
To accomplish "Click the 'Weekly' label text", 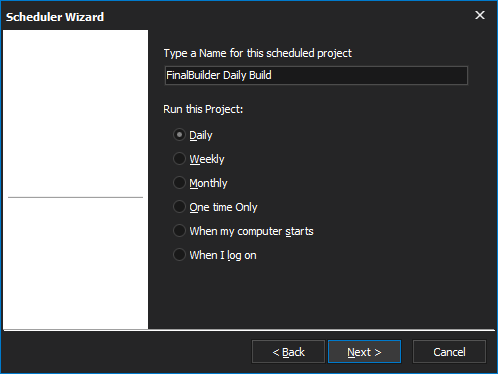I will 207,159.
